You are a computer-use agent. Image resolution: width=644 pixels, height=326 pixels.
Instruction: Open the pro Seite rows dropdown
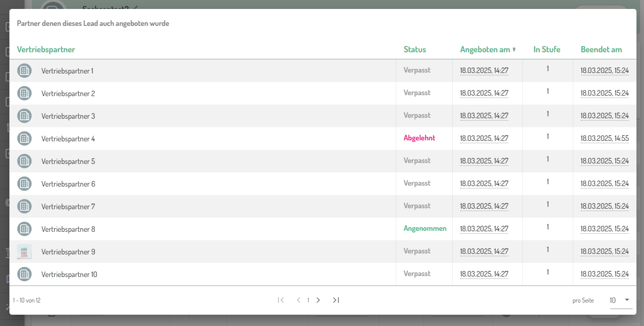pos(620,300)
